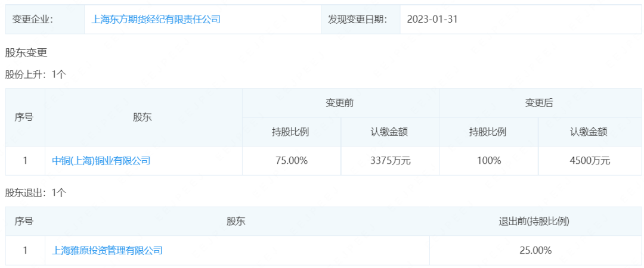Click the 股东退出：1个 subheading

tap(35, 192)
